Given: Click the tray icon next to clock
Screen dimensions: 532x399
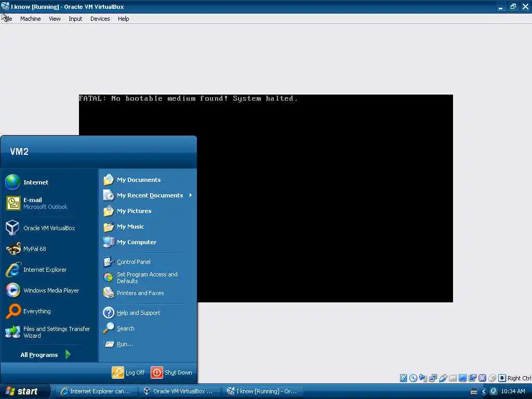Looking at the screenshot, I should tap(494, 392).
